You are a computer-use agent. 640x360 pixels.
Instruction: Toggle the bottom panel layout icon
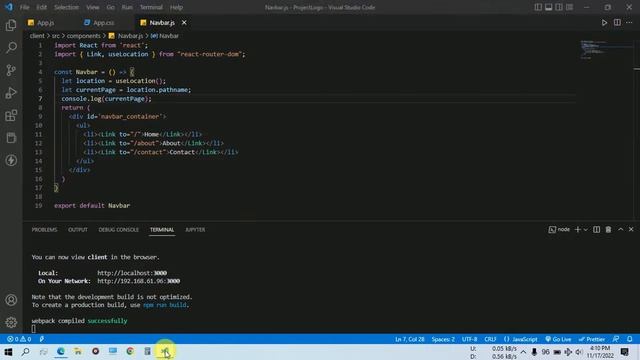549,7
